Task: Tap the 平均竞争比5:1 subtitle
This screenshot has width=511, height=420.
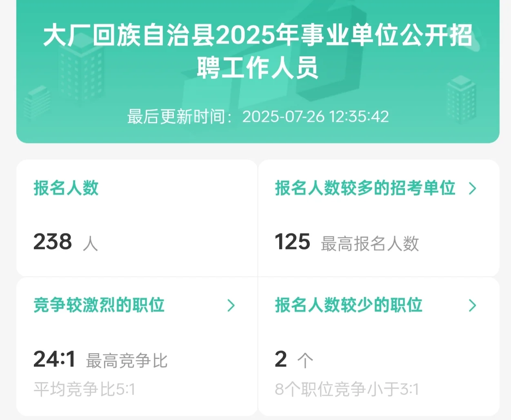Action: tap(84, 389)
